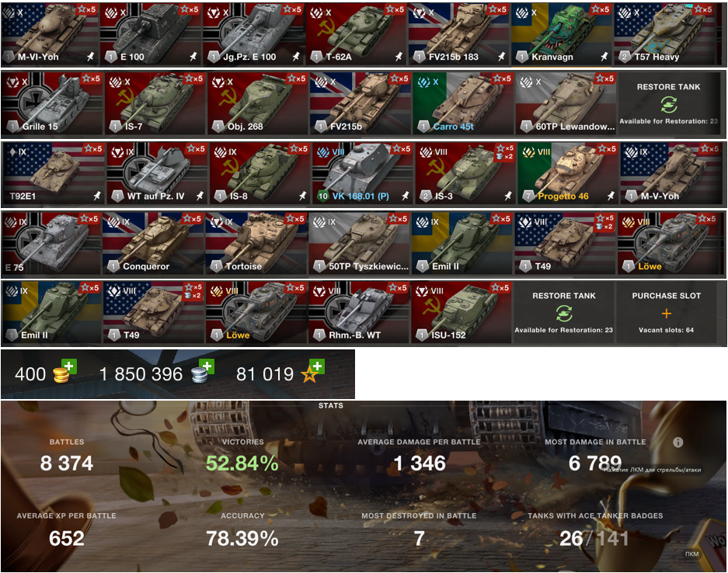Pick the Progetto 46 premium tank
The height and width of the screenshot is (573, 728).
(567, 173)
